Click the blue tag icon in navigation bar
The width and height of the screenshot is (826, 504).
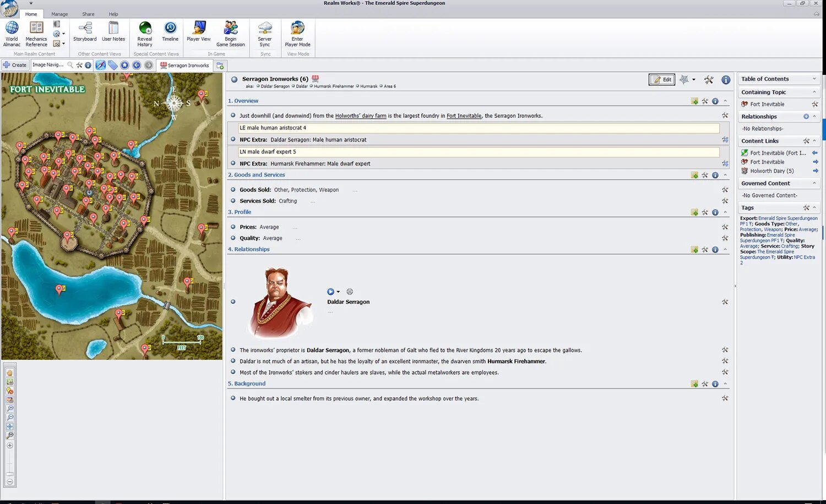(x=113, y=65)
